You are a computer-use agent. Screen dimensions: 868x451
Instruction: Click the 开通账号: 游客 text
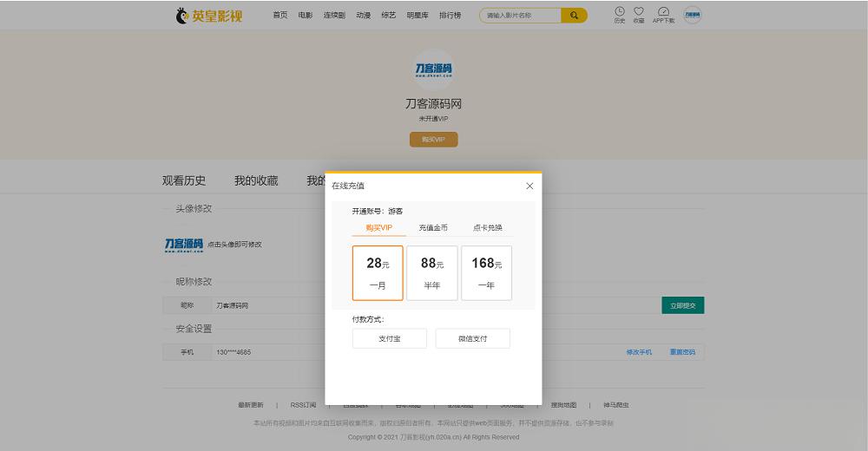(x=378, y=212)
